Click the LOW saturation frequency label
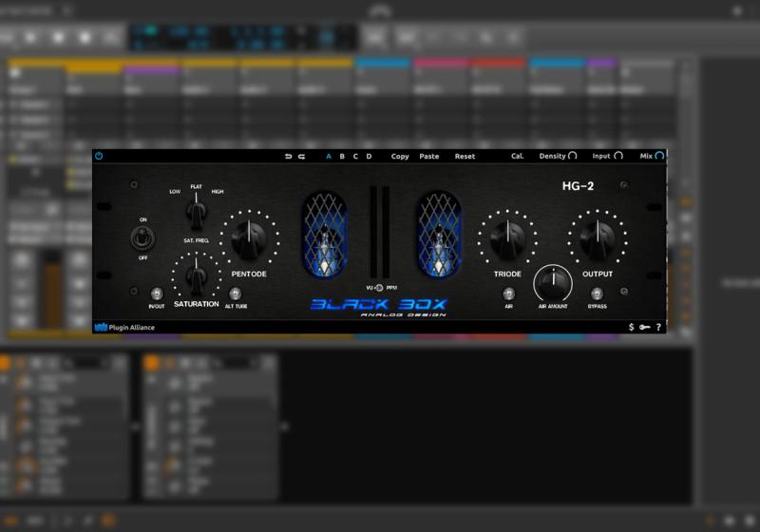The height and width of the screenshot is (532, 760). [175, 192]
